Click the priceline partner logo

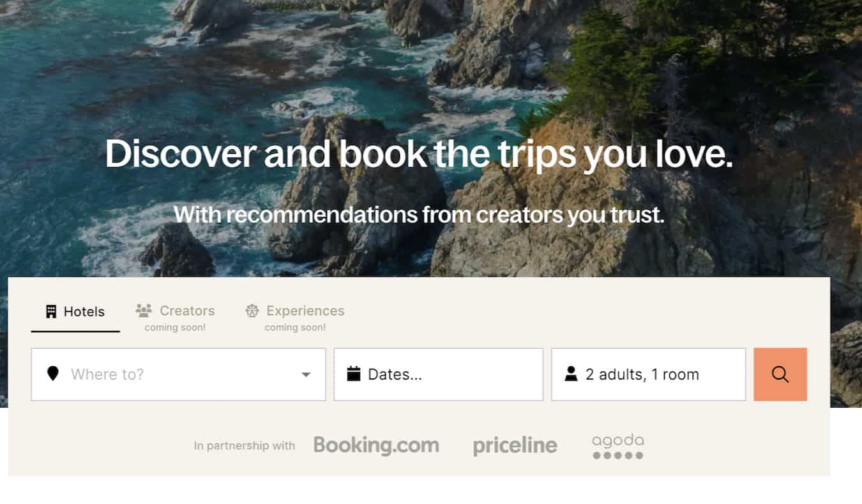[515, 446]
